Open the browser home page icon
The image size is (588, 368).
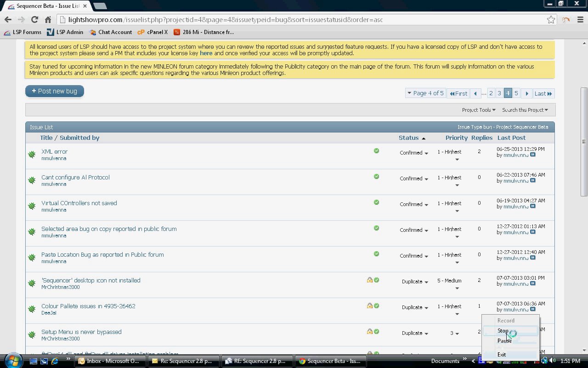click(48, 20)
